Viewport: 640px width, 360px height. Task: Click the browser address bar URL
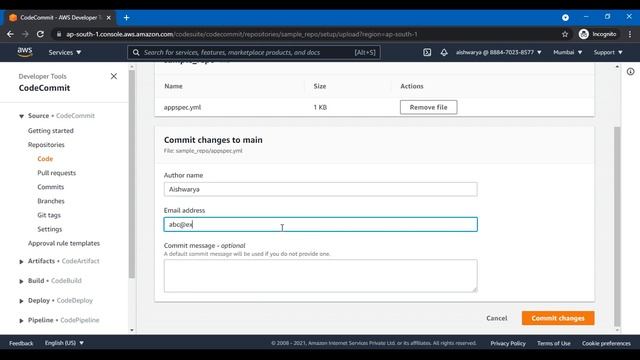pyautogui.click(x=242, y=34)
